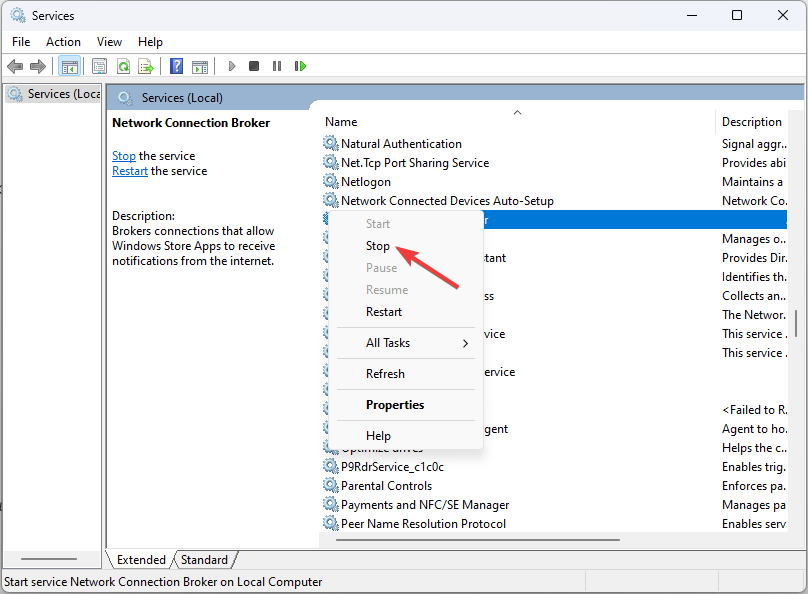The width and height of the screenshot is (808, 594).
Task: Switch to the Extended tab
Action: 141,559
